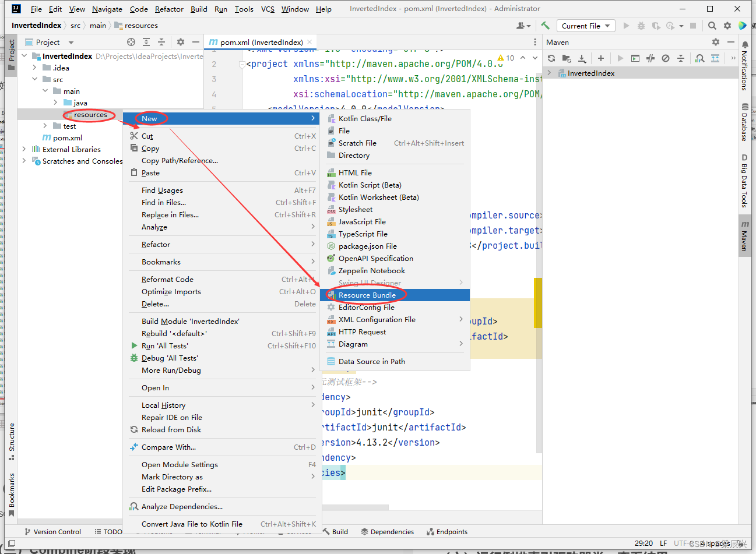
Task: Expand the test folder node
Action: pos(45,126)
